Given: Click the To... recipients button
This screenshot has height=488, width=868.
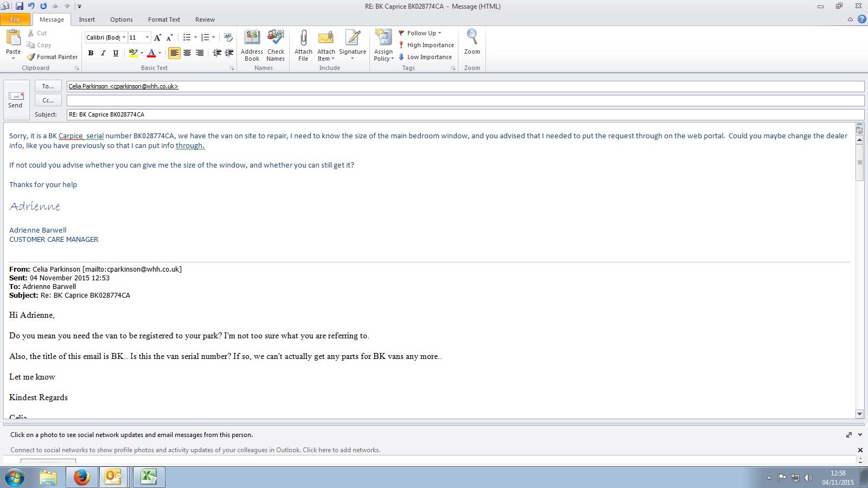Looking at the screenshot, I should [x=48, y=86].
